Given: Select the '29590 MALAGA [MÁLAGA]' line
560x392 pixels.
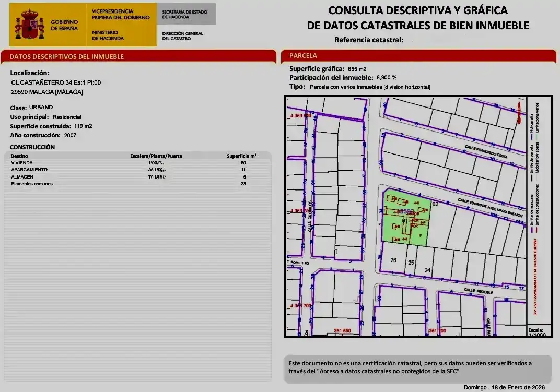Looking at the screenshot, I should coord(47,92).
